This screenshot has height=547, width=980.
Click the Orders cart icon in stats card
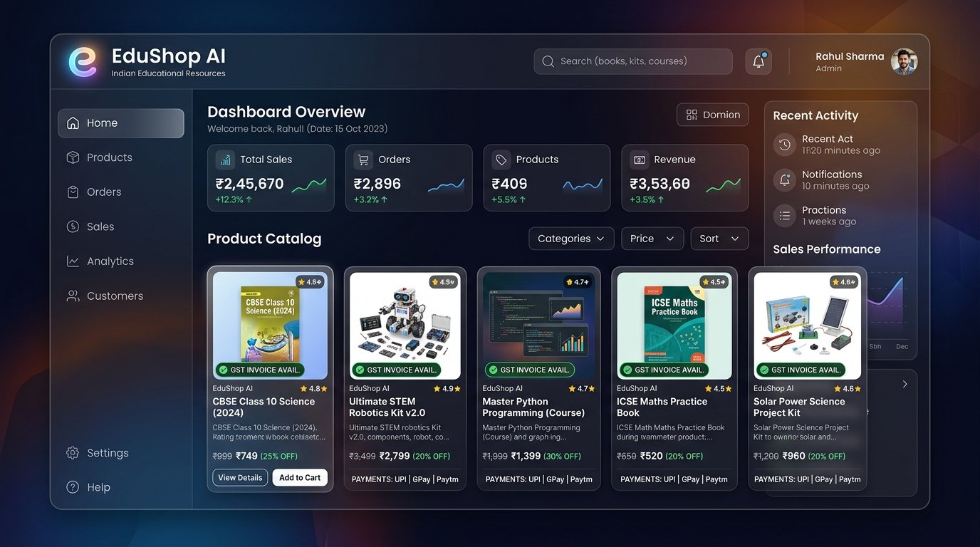click(x=363, y=160)
